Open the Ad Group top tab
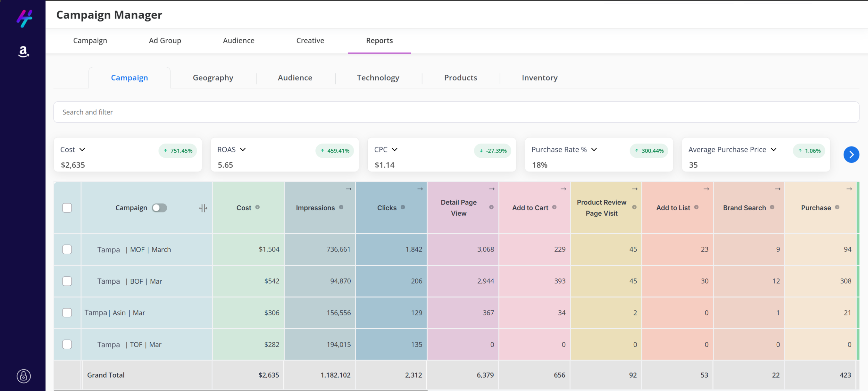Image resolution: width=868 pixels, height=391 pixels. pyautogui.click(x=165, y=41)
